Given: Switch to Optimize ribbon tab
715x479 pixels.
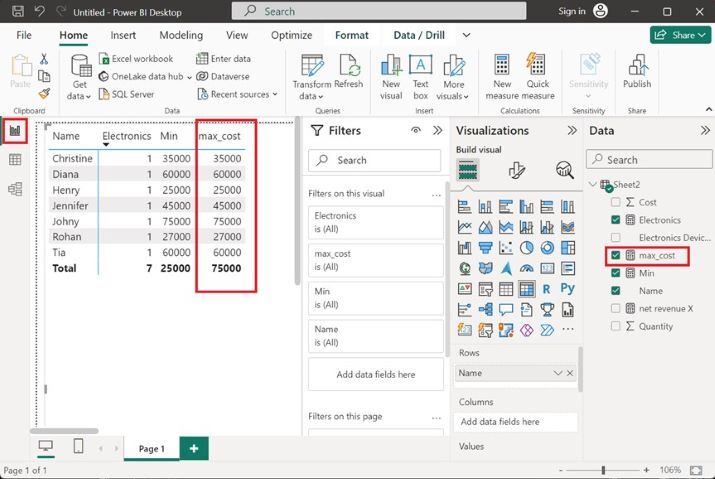Looking at the screenshot, I should 291,35.
